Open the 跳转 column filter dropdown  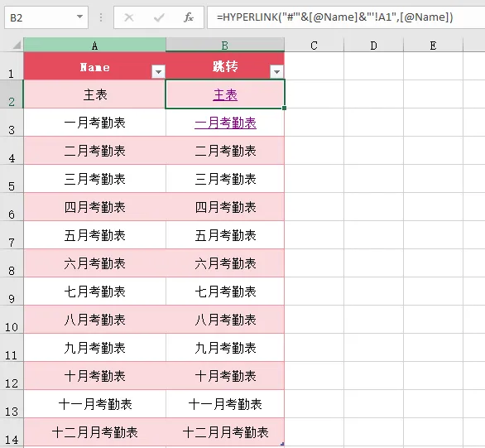[x=276, y=72]
